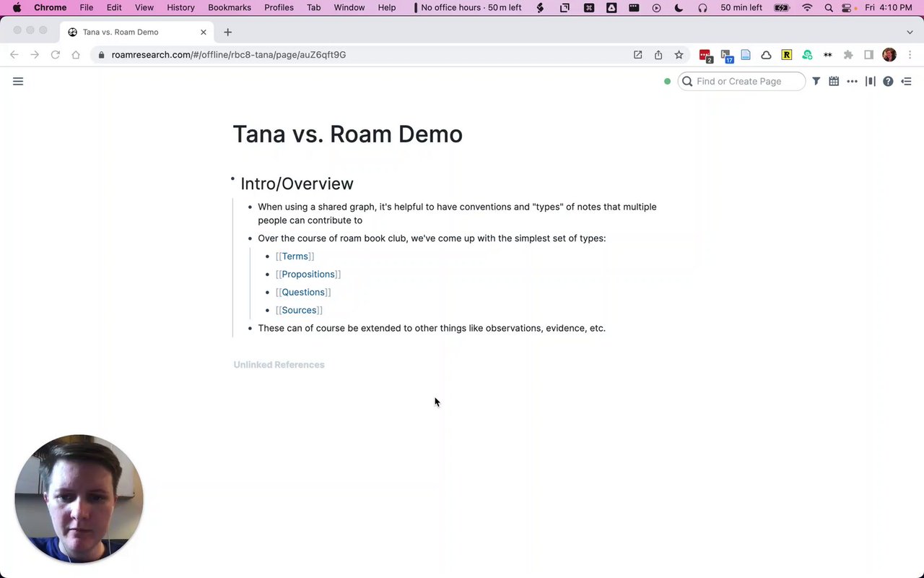Open the Questions page link
The height and width of the screenshot is (578, 924).
tap(303, 293)
